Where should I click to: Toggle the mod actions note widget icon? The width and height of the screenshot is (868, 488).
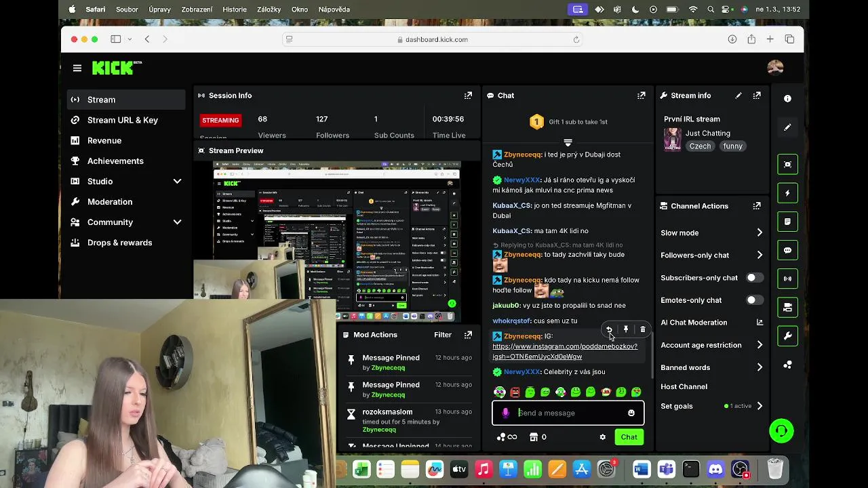tap(787, 222)
